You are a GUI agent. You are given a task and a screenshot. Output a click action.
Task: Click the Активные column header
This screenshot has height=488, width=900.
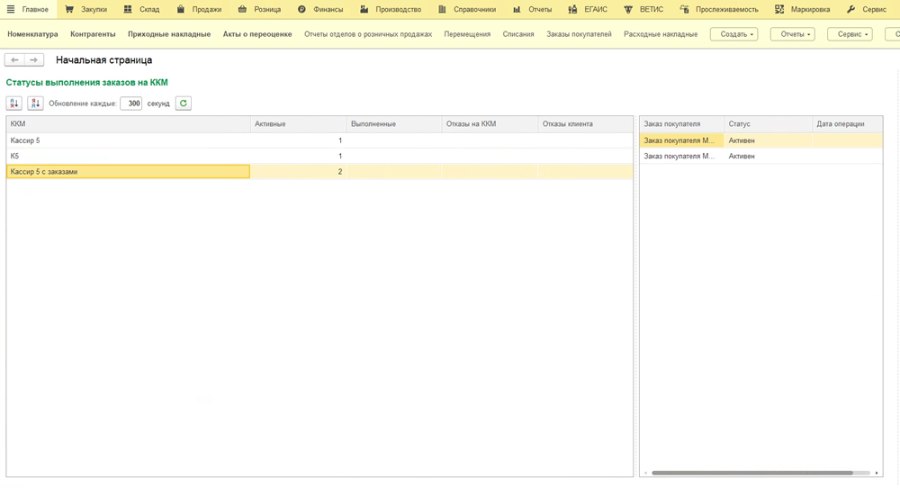298,123
